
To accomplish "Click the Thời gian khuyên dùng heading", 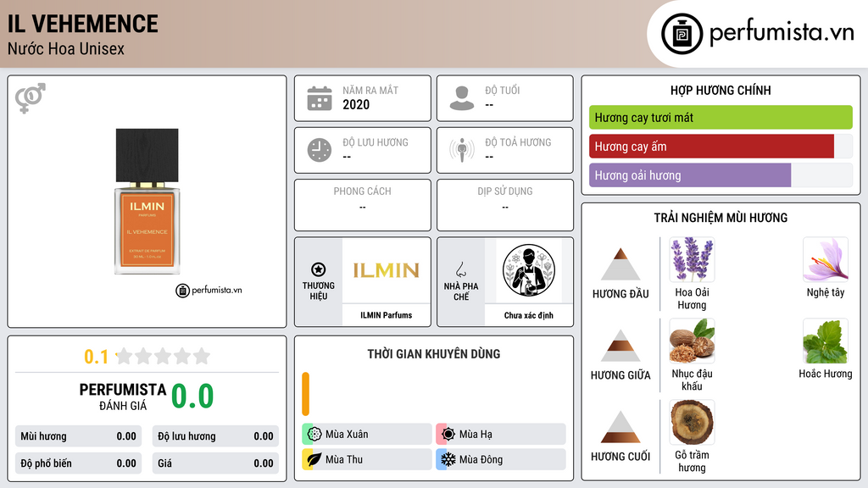I will click(434, 353).
